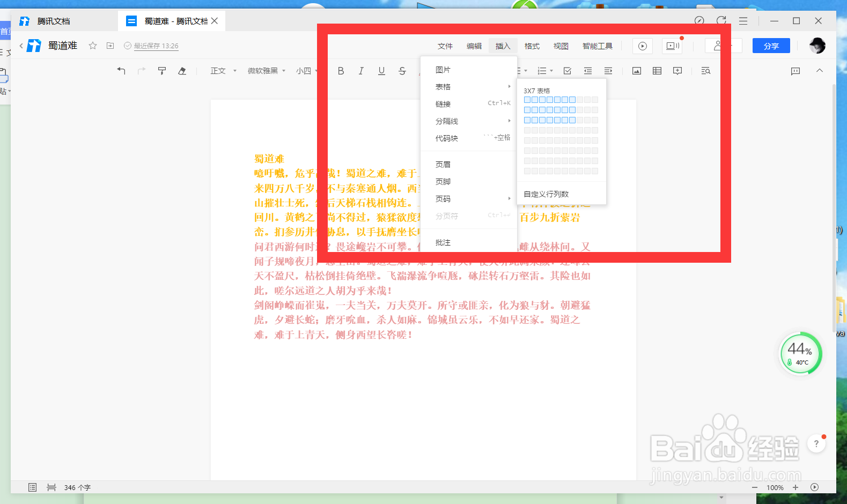The image size is (847, 504).
Task: Expand the 分隔线 submenu entry
Action: coord(469,121)
